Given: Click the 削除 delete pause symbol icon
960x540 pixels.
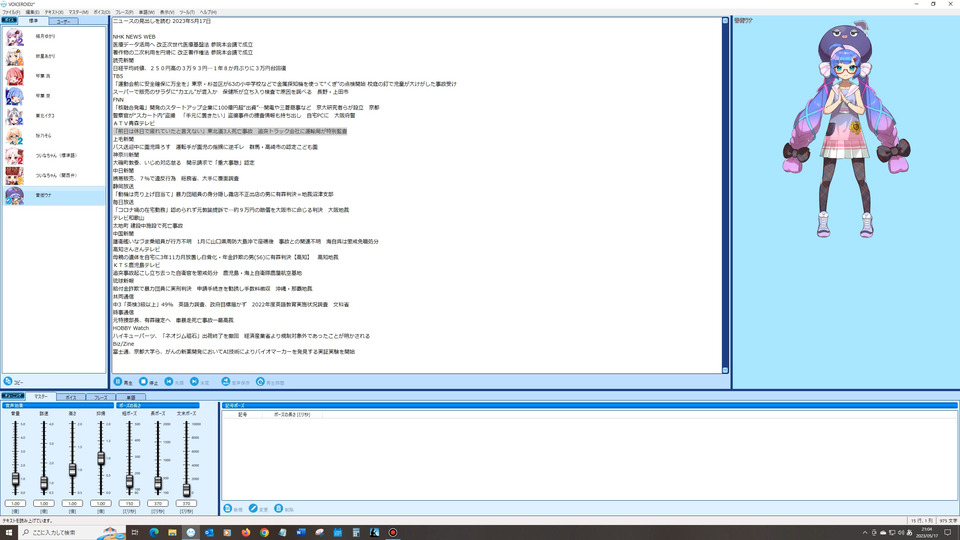Looking at the screenshot, I should coord(279,509).
